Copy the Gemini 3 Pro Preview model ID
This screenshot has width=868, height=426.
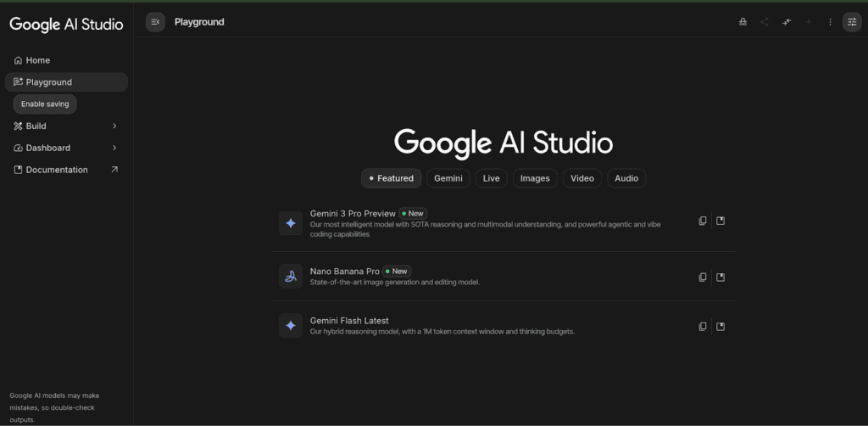click(703, 221)
